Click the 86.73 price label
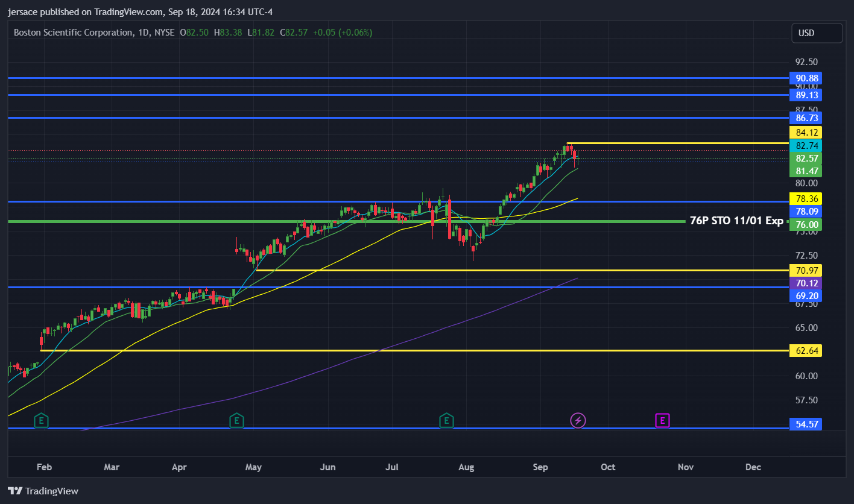The height and width of the screenshot is (504, 854). coord(806,118)
